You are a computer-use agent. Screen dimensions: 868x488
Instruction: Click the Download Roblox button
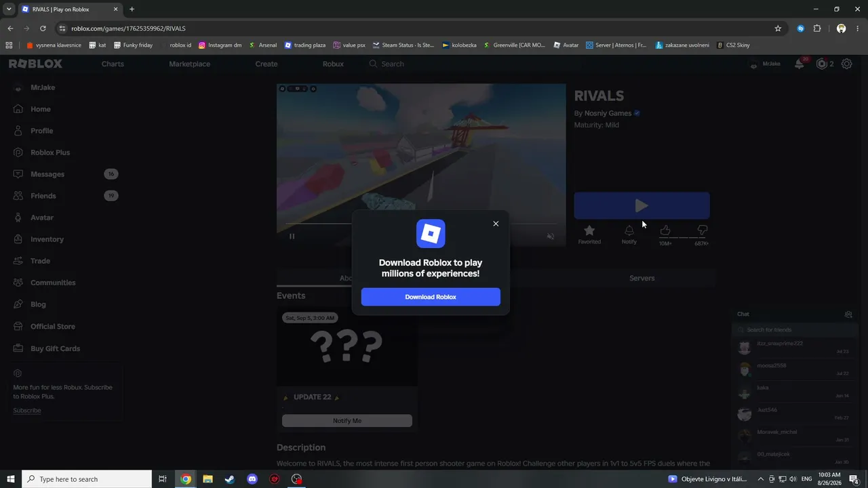pyautogui.click(x=431, y=297)
